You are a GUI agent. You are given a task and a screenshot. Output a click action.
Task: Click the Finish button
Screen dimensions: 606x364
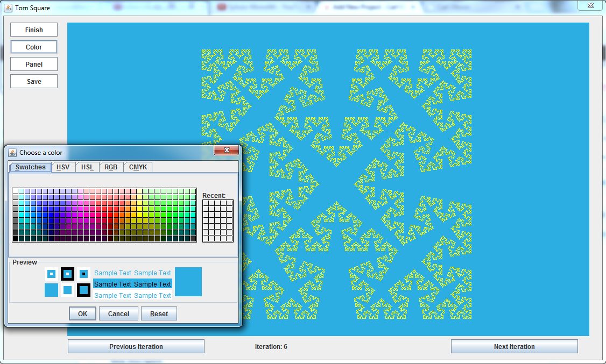coord(34,30)
